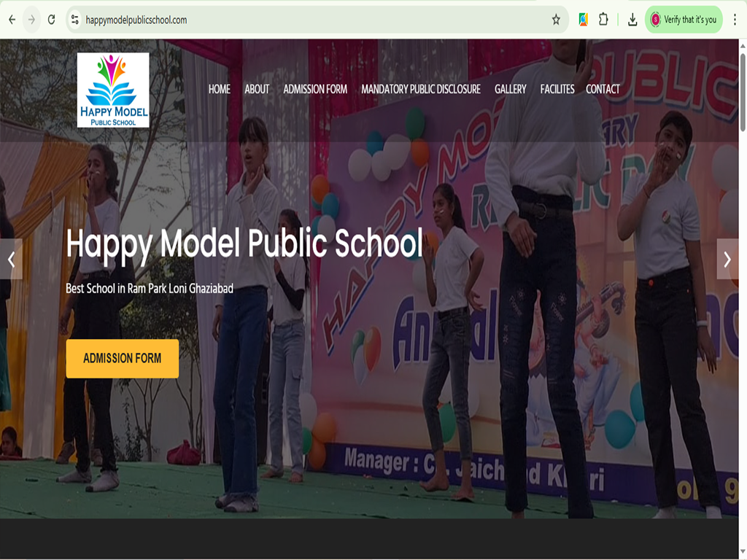Click the Happy Model Public School logo
The height and width of the screenshot is (560, 747).
113,90
